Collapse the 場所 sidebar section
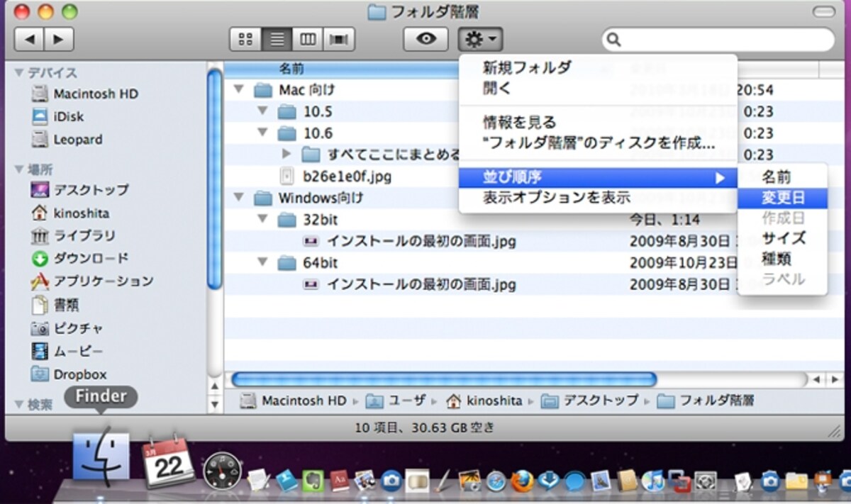The image size is (851, 504). pos(19,169)
